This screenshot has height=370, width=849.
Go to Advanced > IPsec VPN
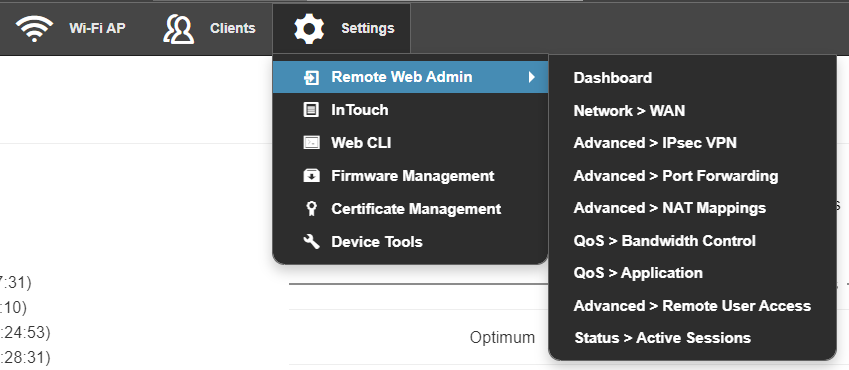(x=655, y=143)
